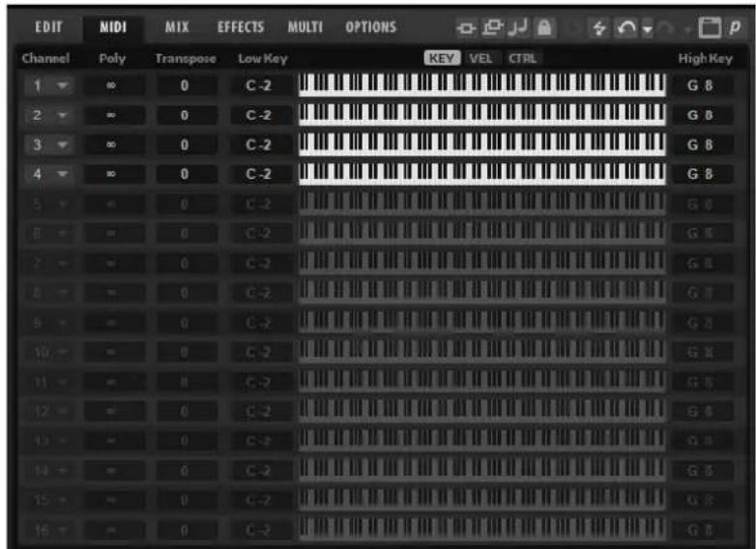756x549 pixels.
Task: Toggle the AUX effects bypass icon
Action: 493,27
